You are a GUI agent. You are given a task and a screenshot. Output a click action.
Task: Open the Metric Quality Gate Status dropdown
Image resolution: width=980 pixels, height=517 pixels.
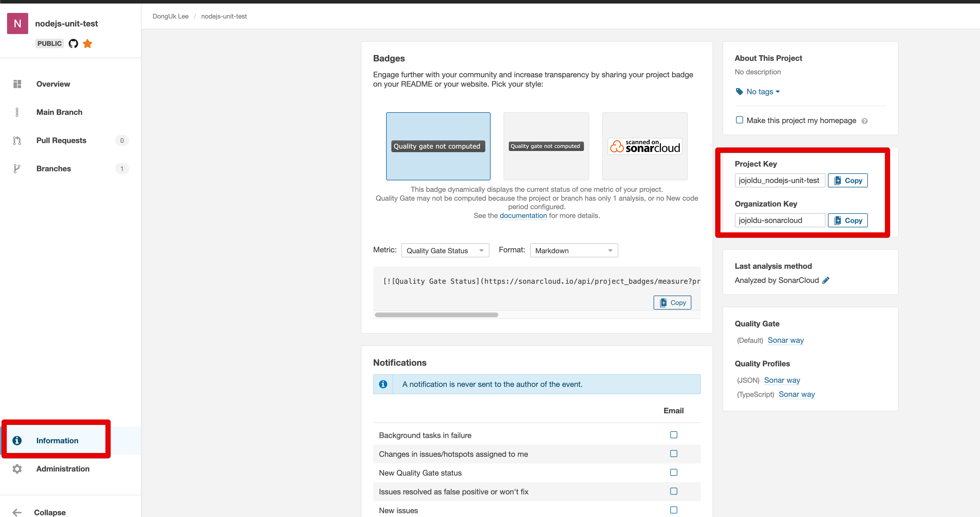(x=445, y=251)
